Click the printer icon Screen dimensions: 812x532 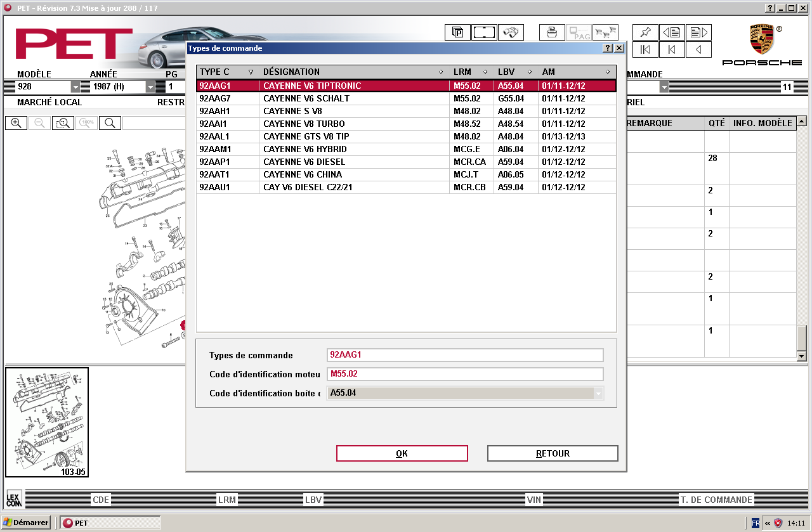pos(552,32)
